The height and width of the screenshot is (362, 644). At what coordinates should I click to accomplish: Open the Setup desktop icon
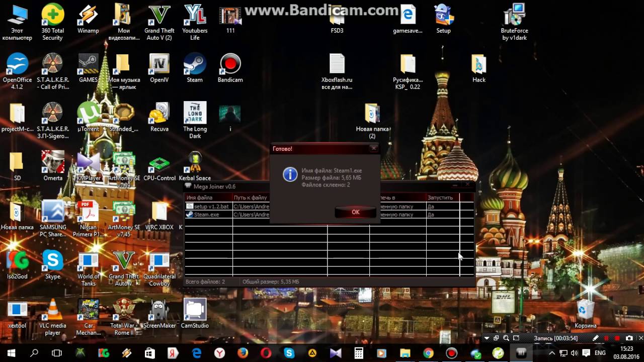tap(443, 19)
